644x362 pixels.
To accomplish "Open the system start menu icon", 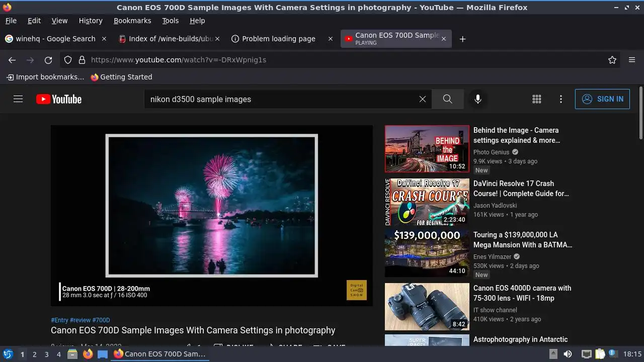I will coord(8,354).
